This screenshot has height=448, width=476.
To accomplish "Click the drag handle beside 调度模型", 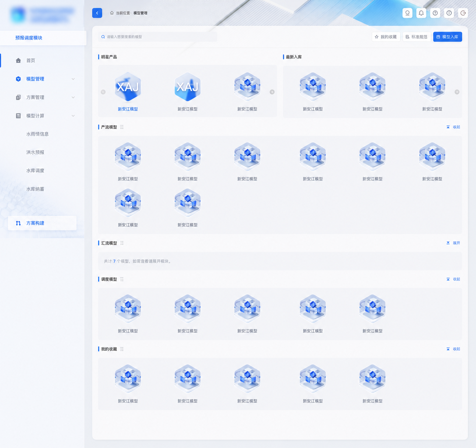I will [122, 279].
